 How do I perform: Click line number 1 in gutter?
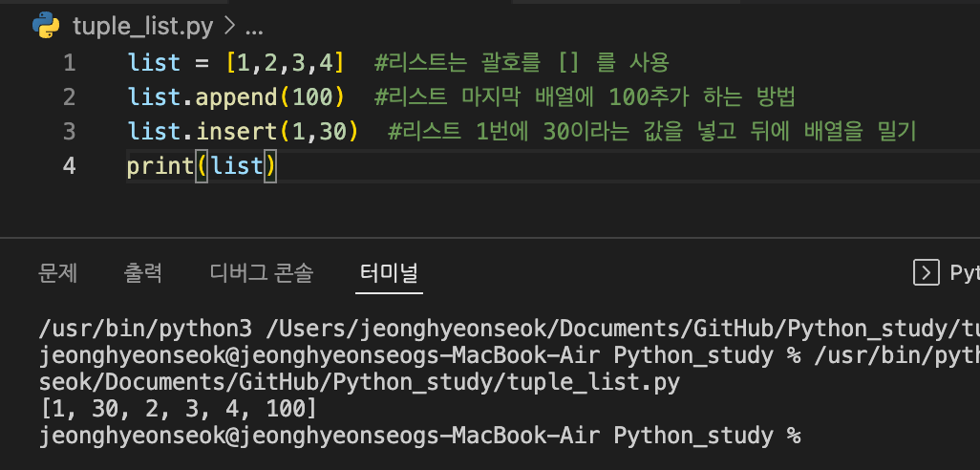70,63
